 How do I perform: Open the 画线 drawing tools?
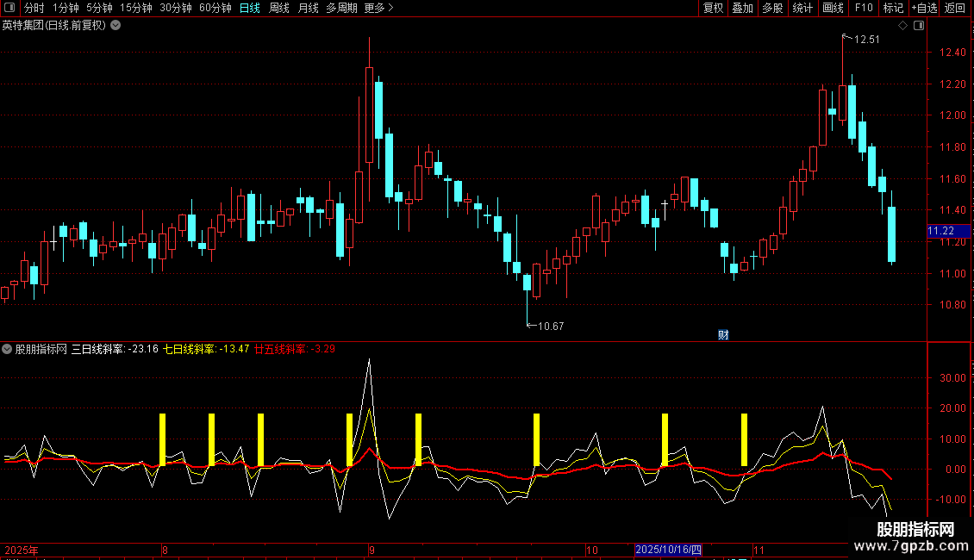[833, 8]
